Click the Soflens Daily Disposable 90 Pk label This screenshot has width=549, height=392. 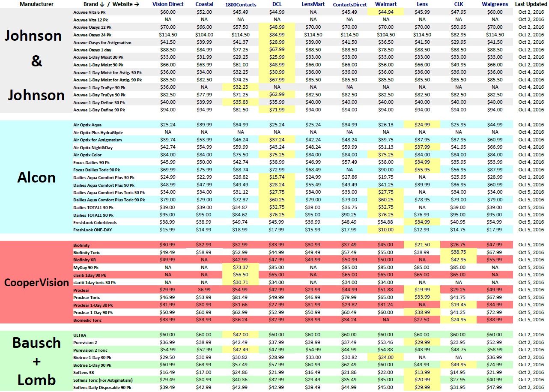(x=102, y=388)
